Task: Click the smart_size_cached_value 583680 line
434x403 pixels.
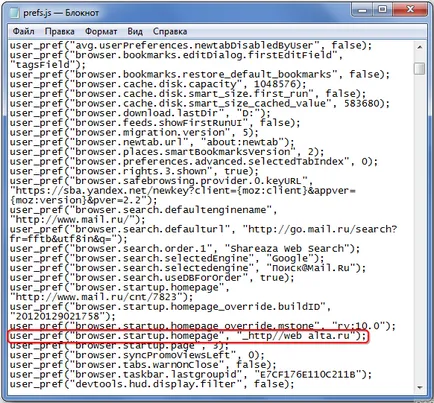Action: coord(200,103)
